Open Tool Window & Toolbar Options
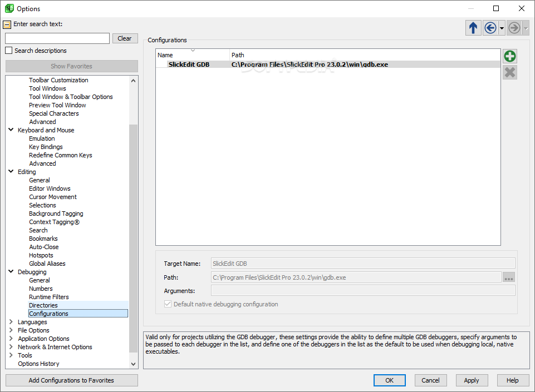Image resolution: width=535 pixels, height=392 pixels. pos(71,97)
